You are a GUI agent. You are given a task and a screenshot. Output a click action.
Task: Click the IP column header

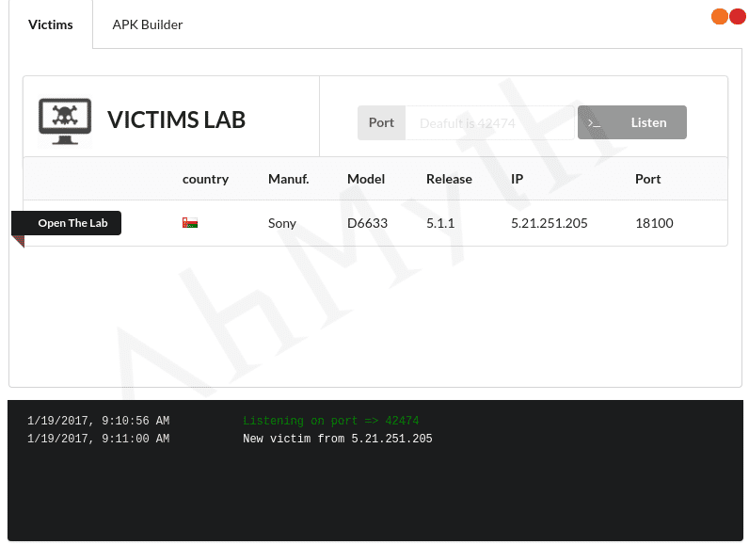[517, 179]
